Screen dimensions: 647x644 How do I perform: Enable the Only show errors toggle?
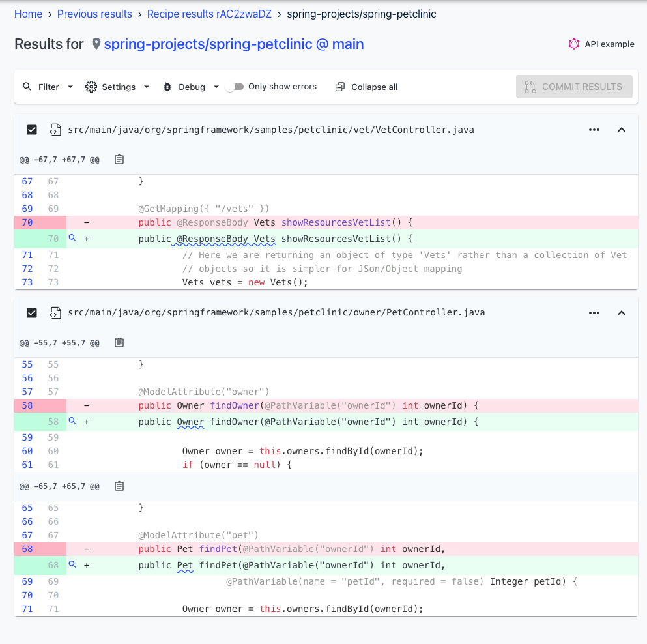click(x=235, y=86)
